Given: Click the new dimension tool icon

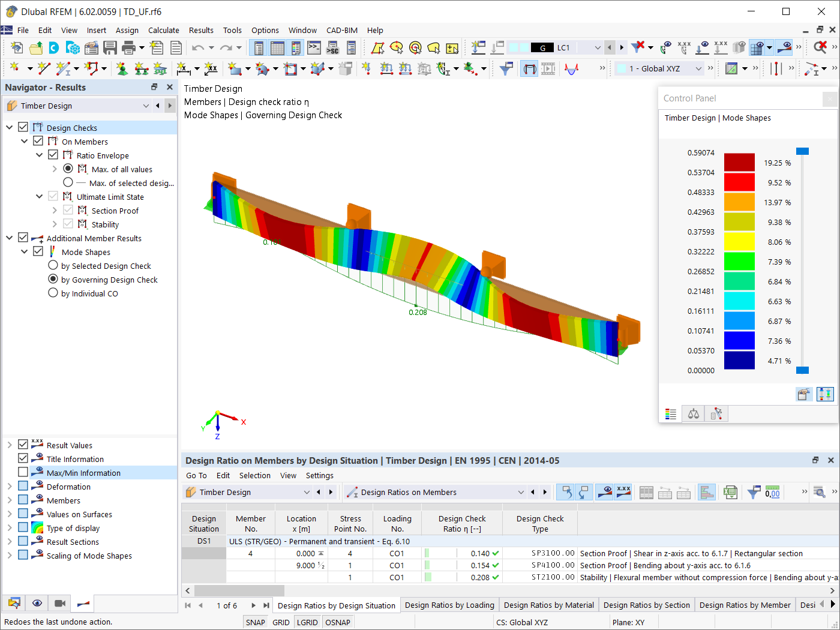Looking at the screenshot, I should [184, 68].
